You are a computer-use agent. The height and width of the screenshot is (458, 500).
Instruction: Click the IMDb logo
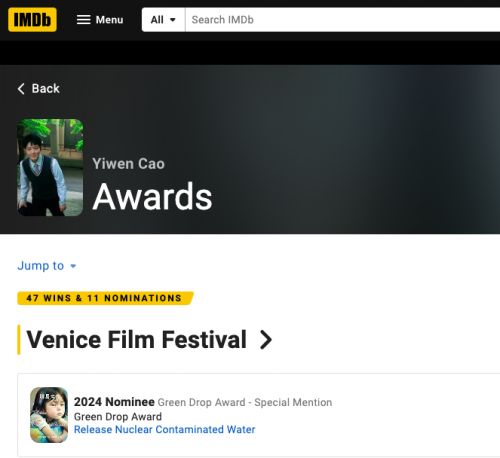32,20
